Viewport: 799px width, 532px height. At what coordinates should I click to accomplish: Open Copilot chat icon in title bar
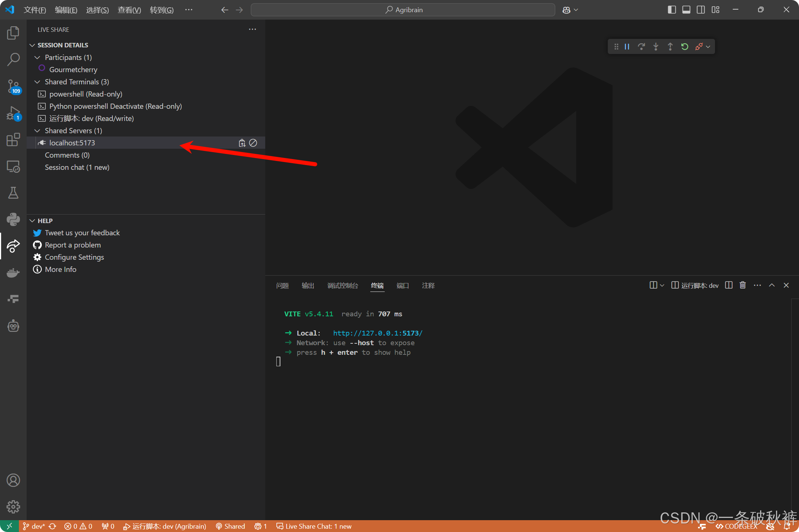click(566, 10)
